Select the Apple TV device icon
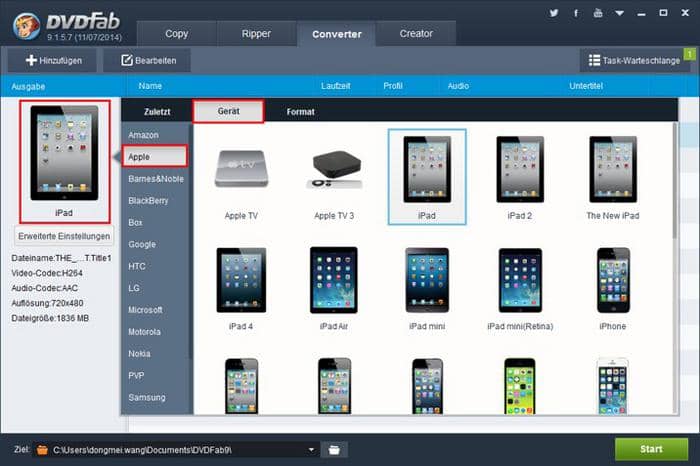Image resolution: width=700 pixels, height=466 pixels. coord(241,170)
